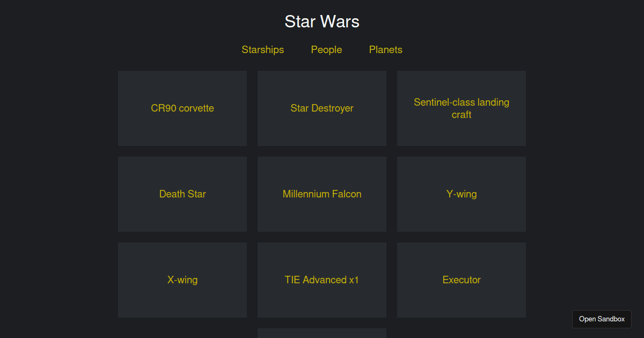Open the middle card in the second row
Image resolution: width=644 pixels, height=338 pixels.
(321, 194)
